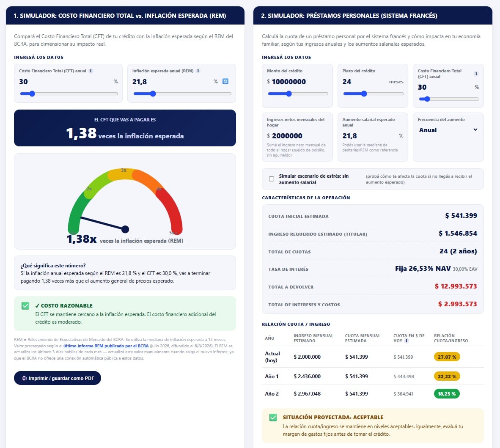This screenshot has height=448, width=500.
Task: Click the 27,07 % ratio badge
Action: click(447, 357)
